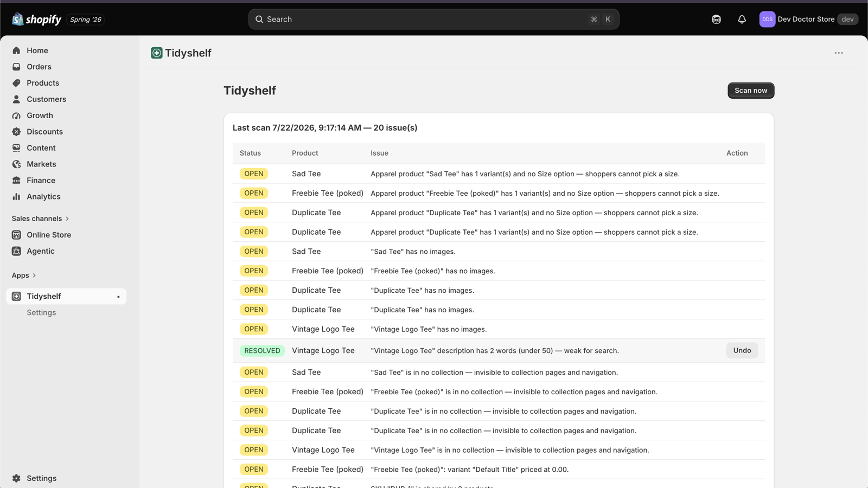Focus the Search field
Viewport: 868px width, 488px height.
tap(433, 20)
